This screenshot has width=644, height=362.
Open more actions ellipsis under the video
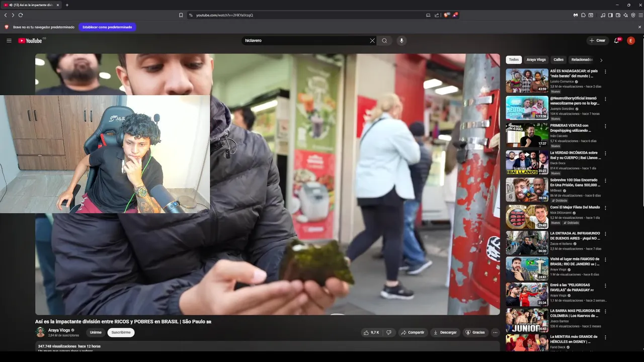[495, 332]
